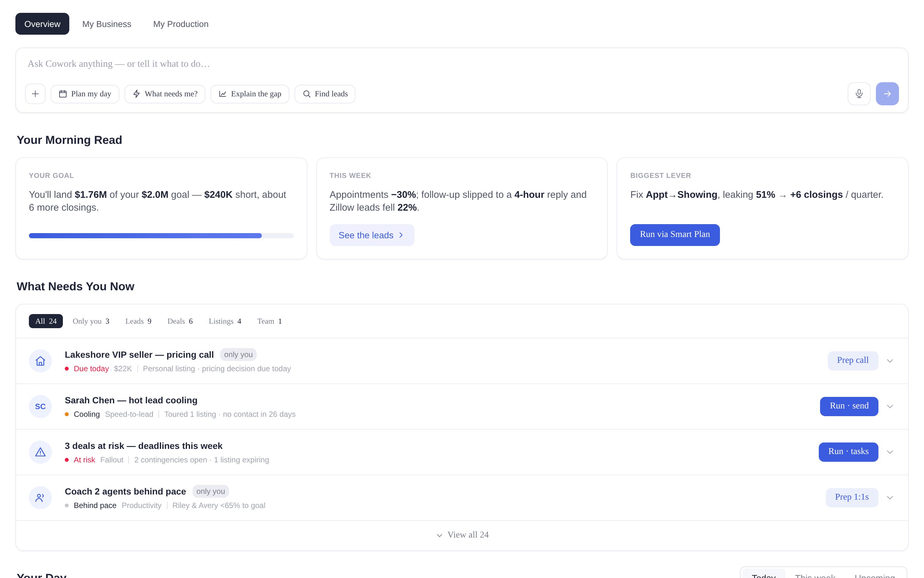The height and width of the screenshot is (578, 924).
Task: Click the At risk status label
Action: [84, 460]
